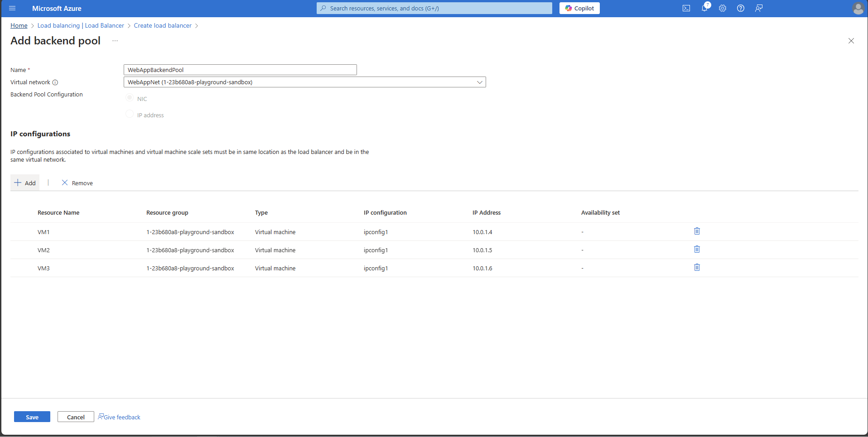Open the user account avatar
The height and width of the screenshot is (437, 868).
[858, 8]
